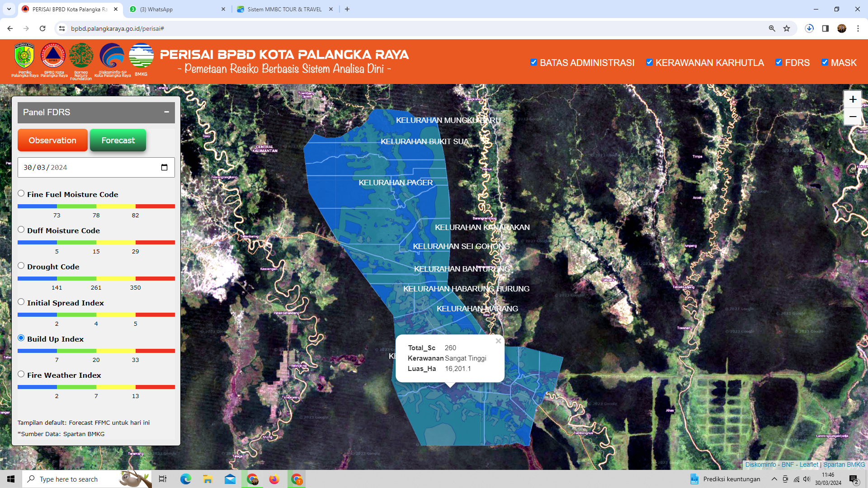The width and height of the screenshot is (868, 488).
Task: Open the Diskominfo attribution link
Action: [x=760, y=465]
